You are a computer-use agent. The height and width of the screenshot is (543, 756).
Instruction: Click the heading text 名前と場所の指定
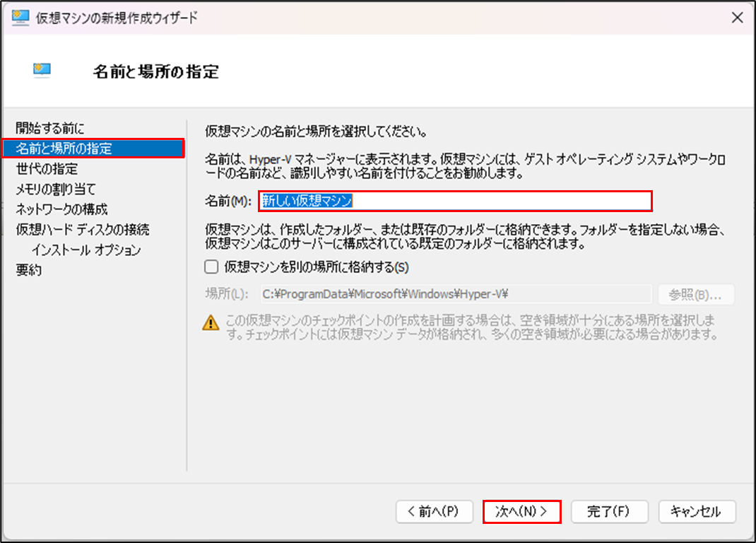point(155,71)
